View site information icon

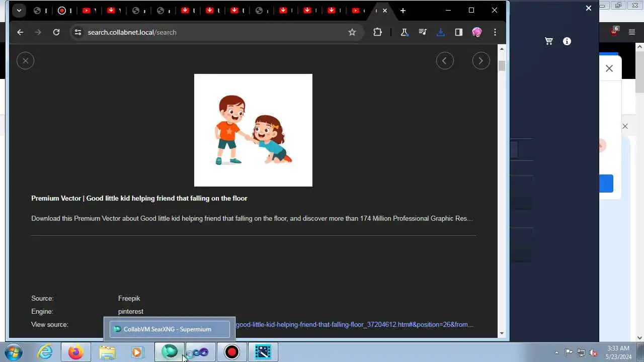[77, 32]
